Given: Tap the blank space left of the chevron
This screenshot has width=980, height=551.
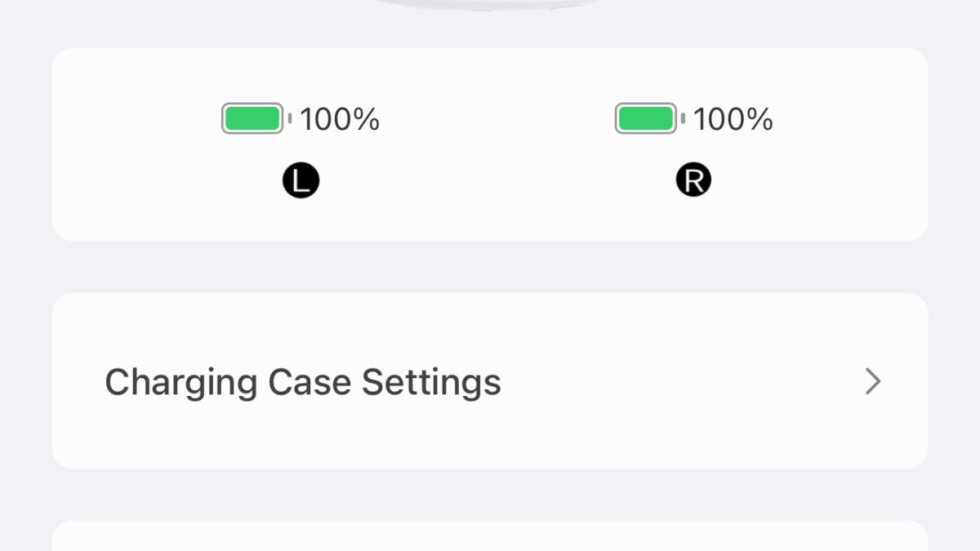Looking at the screenshot, I should coord(694,381).
